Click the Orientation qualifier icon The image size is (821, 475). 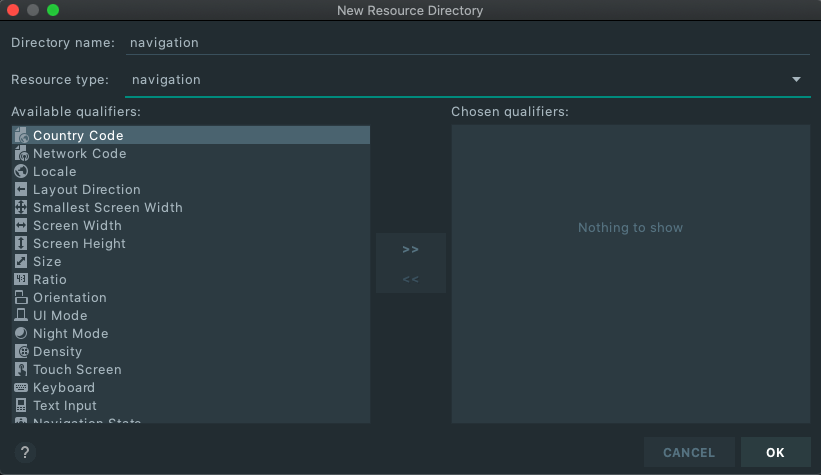[x=21, y=297]
